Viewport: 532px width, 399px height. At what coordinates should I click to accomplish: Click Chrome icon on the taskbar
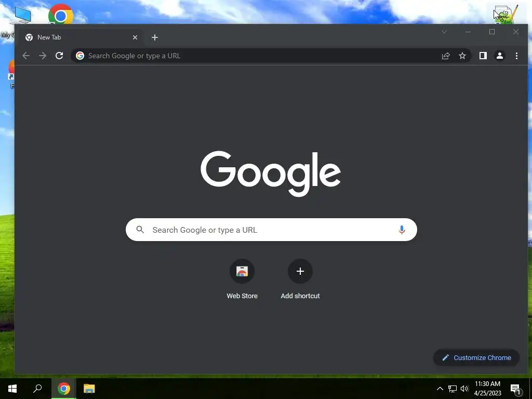[x=63, y=389]
